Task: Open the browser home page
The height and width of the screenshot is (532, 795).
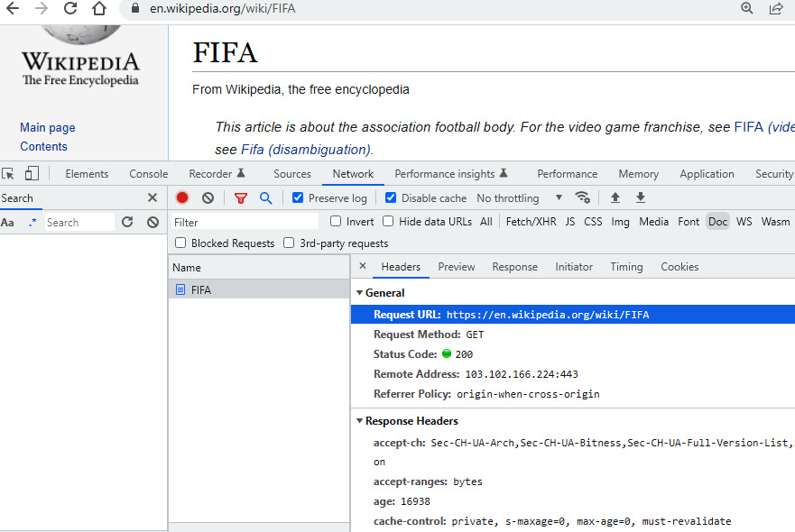Action: click(x=99, y=8)
